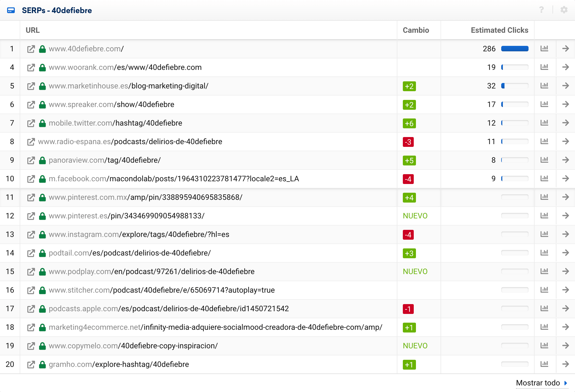The image size is (575, 392).
Task: Click chart icon in pinterest.es row
Action: [x=544, y=216]
